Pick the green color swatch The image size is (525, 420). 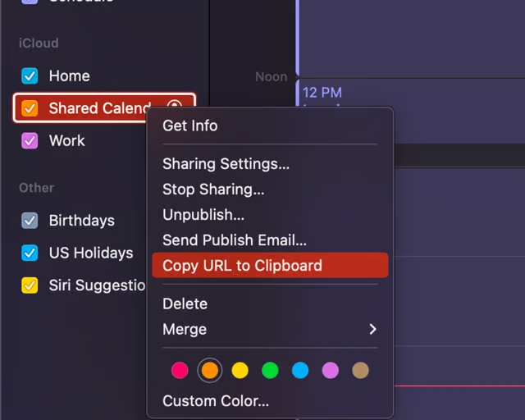coord(270,370)
